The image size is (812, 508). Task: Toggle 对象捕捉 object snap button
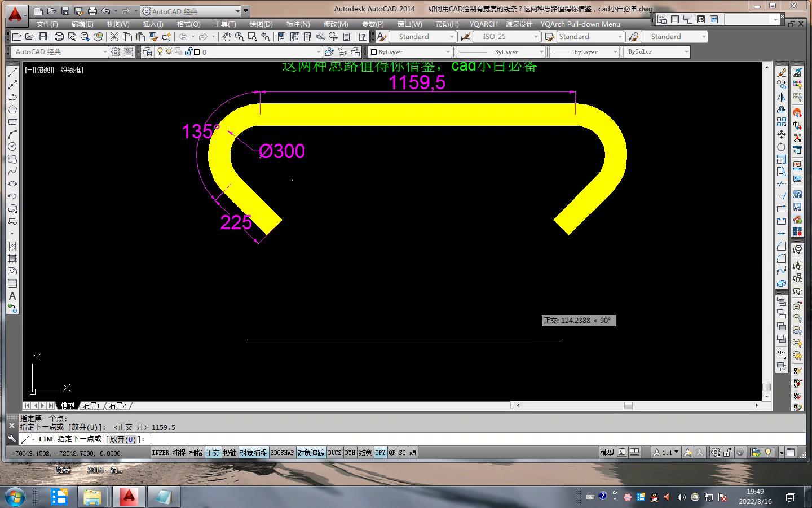point(253,453)
